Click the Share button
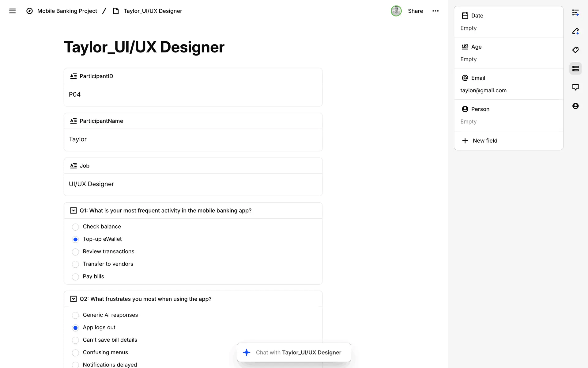The image size is (588, 368). (415, 11)
